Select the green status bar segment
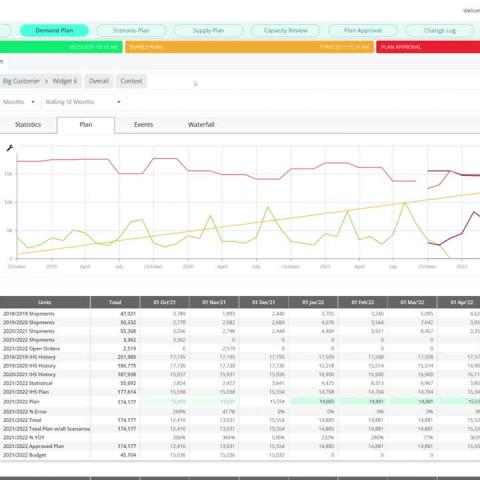The width and height of the screenshot is (480, 480). (61, 47)
